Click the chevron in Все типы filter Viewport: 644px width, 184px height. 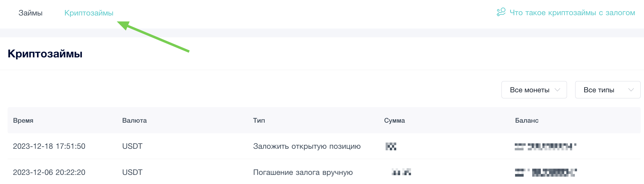pyautogui.click(x=631, y=90)
